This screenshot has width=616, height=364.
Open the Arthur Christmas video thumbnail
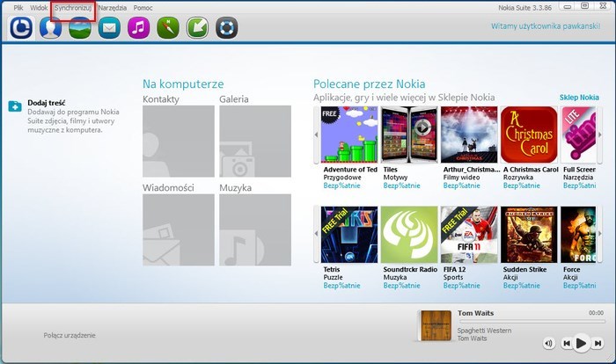point(469,135)
